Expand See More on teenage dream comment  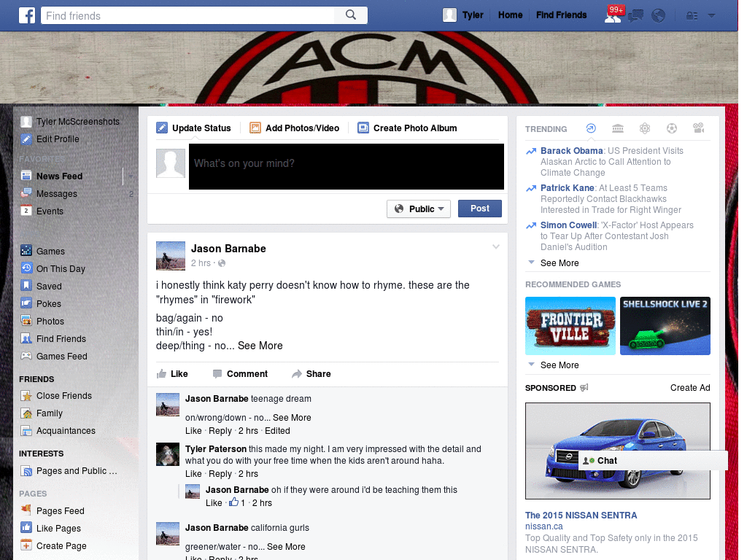coord(292,418)
